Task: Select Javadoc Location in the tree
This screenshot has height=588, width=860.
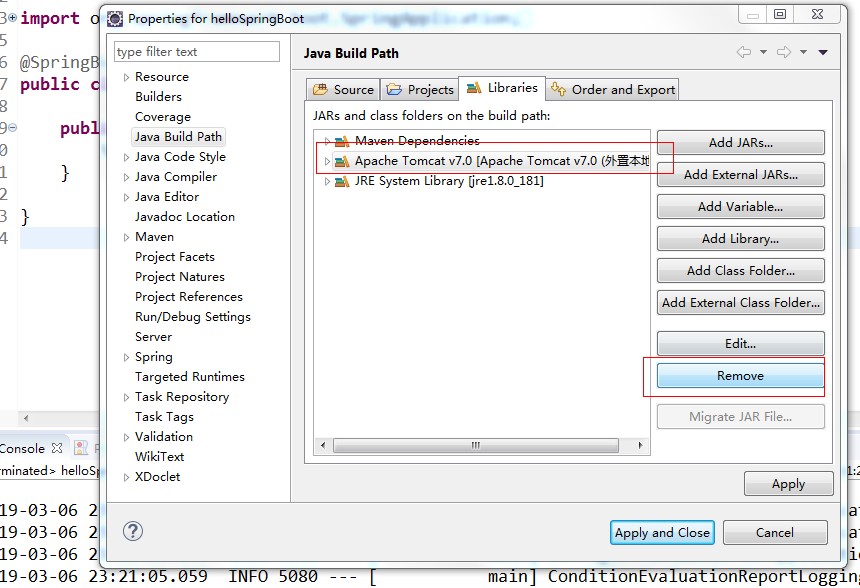Action: 185,217
